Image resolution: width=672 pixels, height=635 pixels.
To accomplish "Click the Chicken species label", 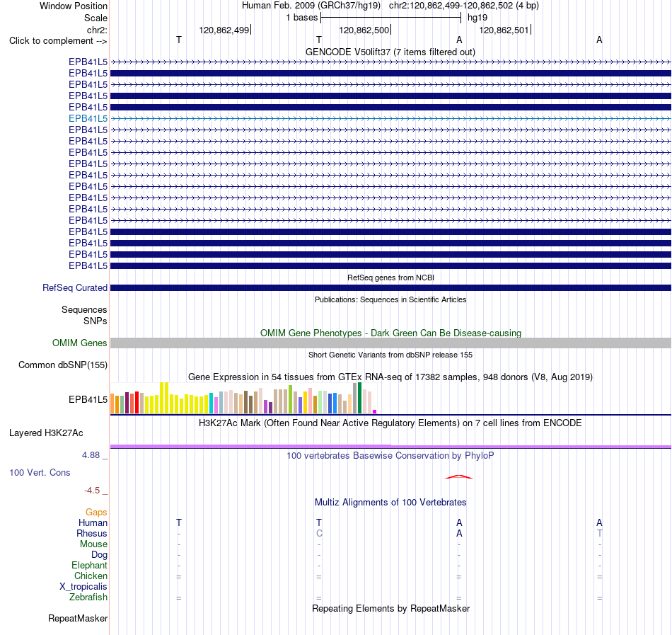I will (91, 576).
